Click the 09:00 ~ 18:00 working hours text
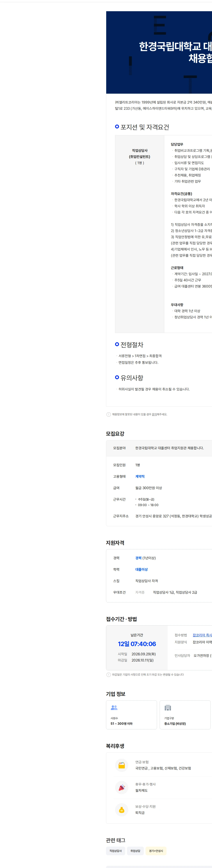Screen dimensions: 212x868 pyautogui.click(x=148, y=505)
